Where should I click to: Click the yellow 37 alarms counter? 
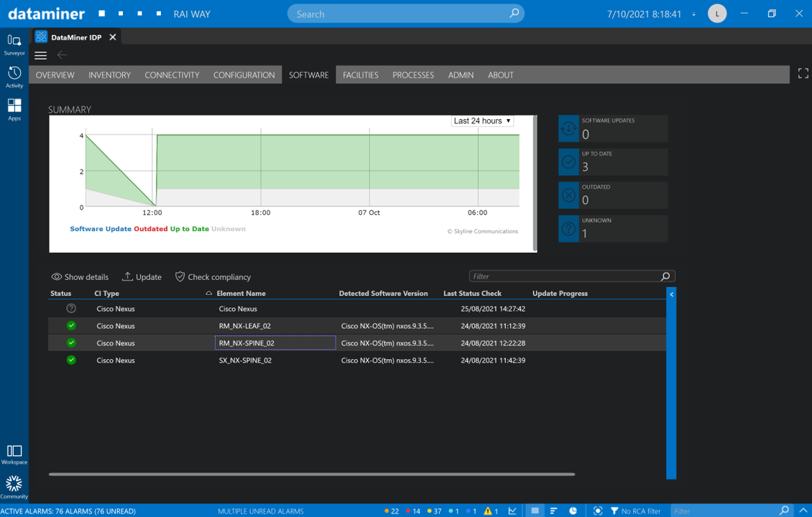(x=435, y=511)
